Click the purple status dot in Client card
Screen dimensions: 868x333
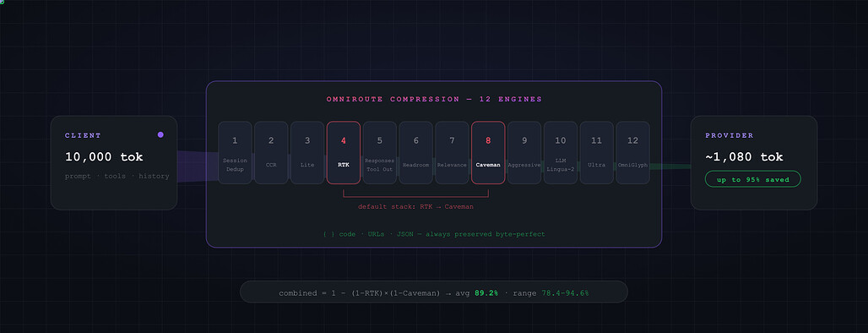coord(160,134)
